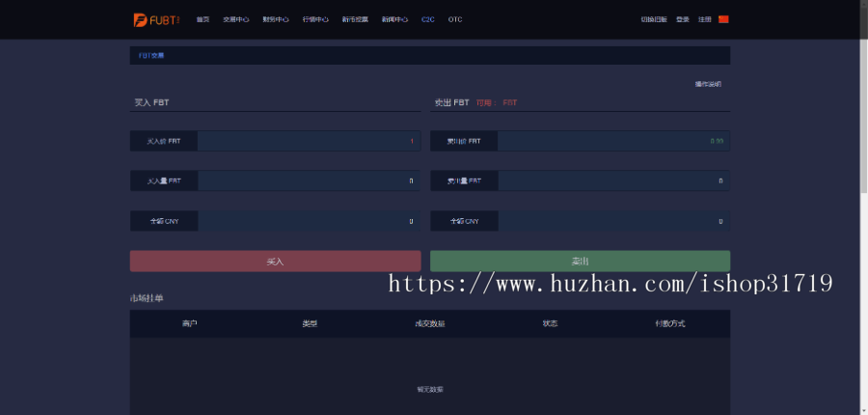Click the 类型 column header

pos(310,323)
